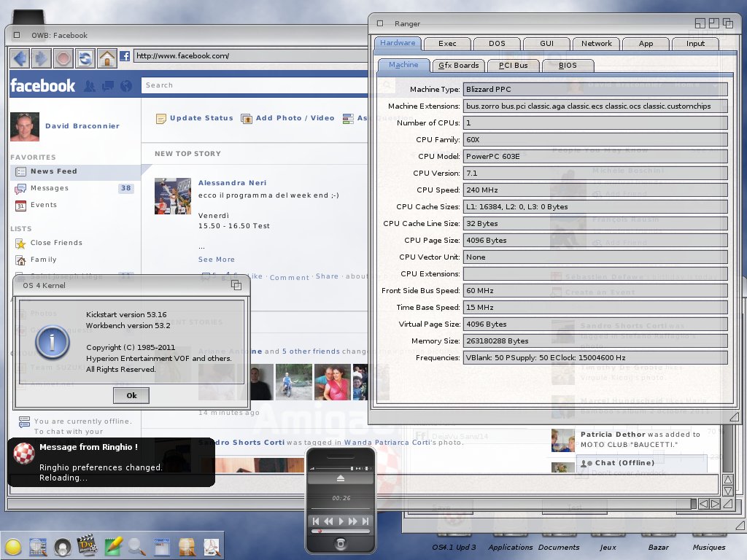Click the Update Status notepad icon

click(x=161, y=119)
